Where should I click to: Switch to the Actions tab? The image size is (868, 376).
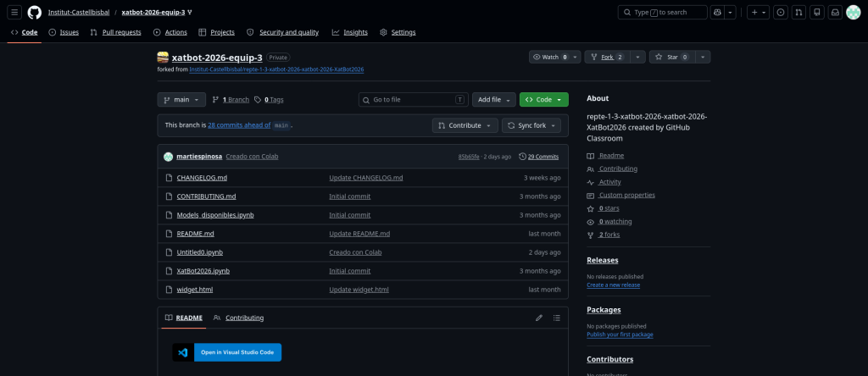pyautogui.click(x=170, y=32)
